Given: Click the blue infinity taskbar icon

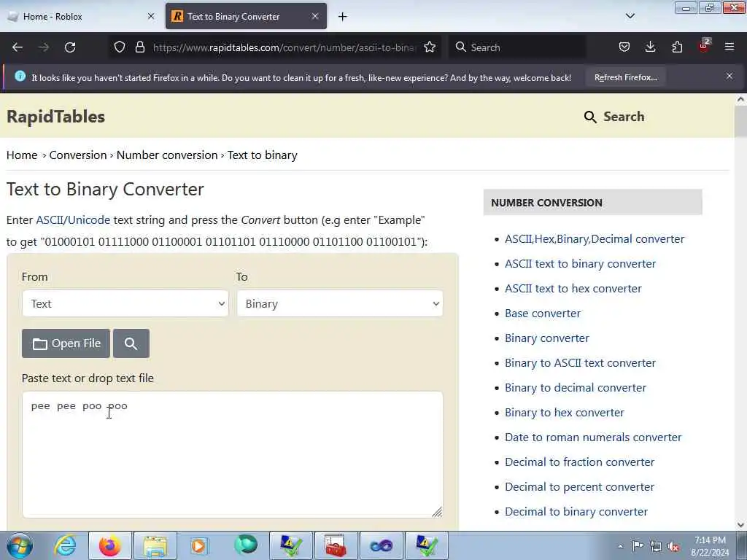Looking at the screenshot, I should click(381, 545).
